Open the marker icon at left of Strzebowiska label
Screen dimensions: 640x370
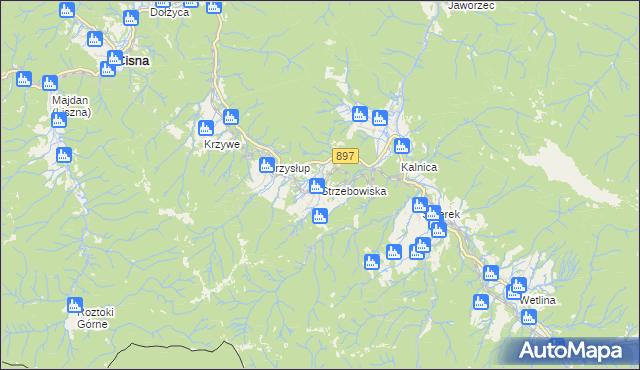(x=317, y=186)
